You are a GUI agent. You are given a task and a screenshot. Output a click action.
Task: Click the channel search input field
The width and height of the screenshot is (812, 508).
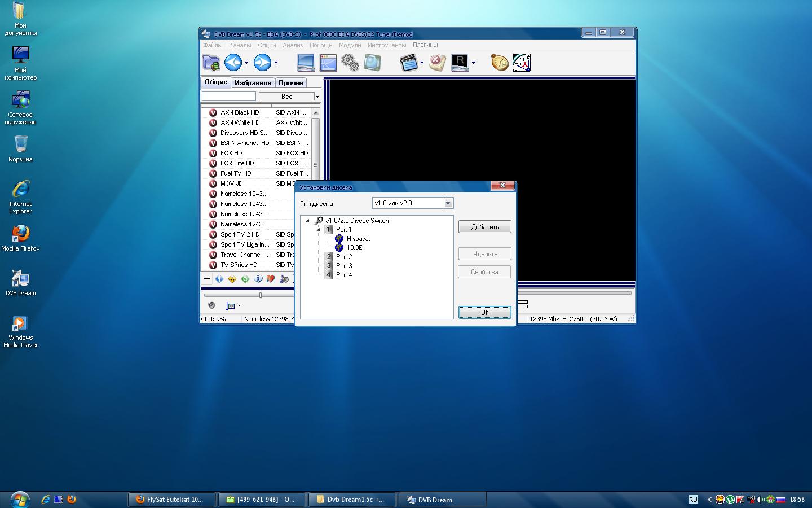click(x=229, y=97)
